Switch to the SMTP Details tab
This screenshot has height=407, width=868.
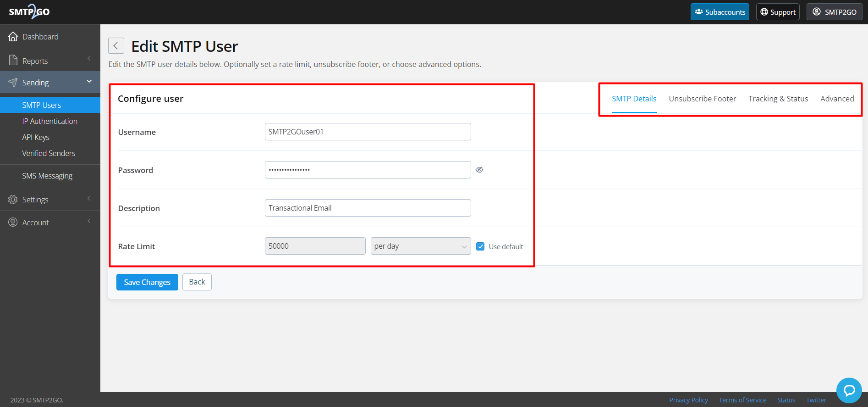tap(634, 99)
